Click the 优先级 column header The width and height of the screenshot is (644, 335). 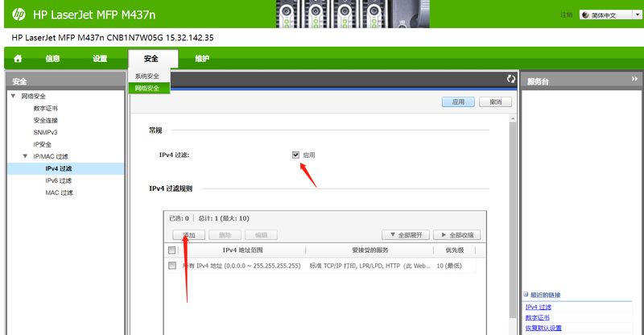[455, 250]
